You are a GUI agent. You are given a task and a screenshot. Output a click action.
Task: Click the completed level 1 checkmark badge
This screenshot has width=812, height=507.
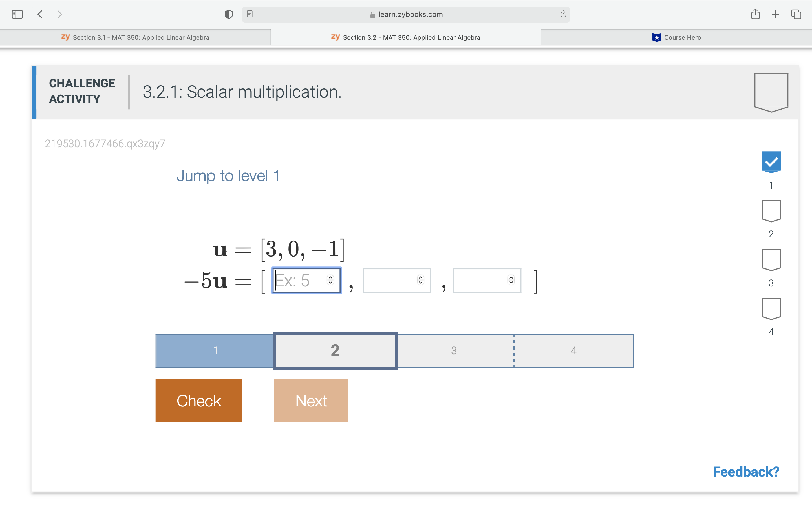pyautogui.click(x=771, y=161)
